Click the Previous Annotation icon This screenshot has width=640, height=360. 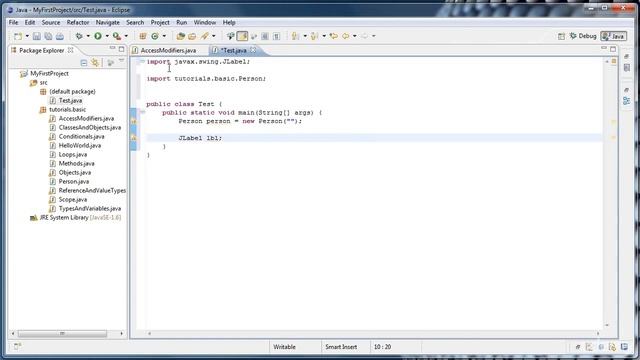(x=314, y=36)
